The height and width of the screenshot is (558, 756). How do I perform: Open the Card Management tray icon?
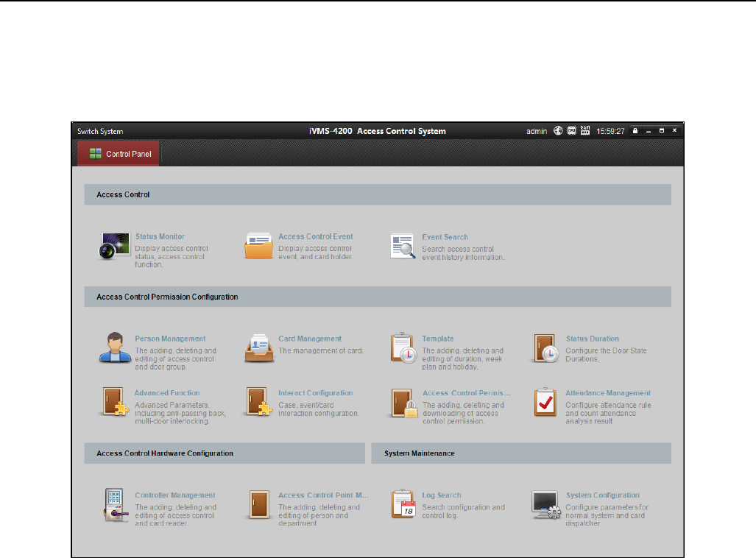click(259, 347)
